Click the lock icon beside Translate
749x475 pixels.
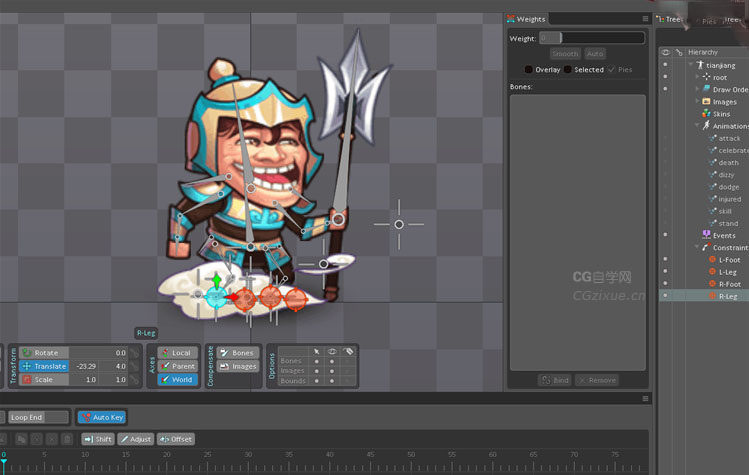pos(134,366)
